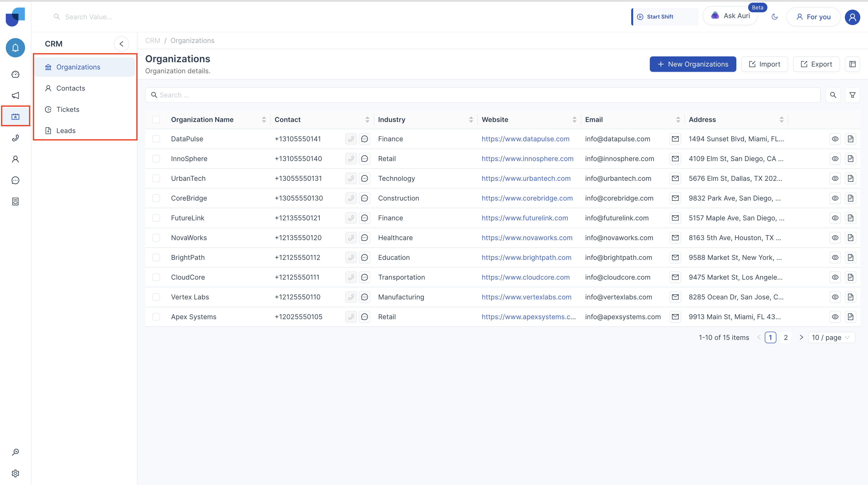This screenshot has width=868, height=485.
Task: View FutureLink details via eye icon
Action: click(x=835, y=218)
